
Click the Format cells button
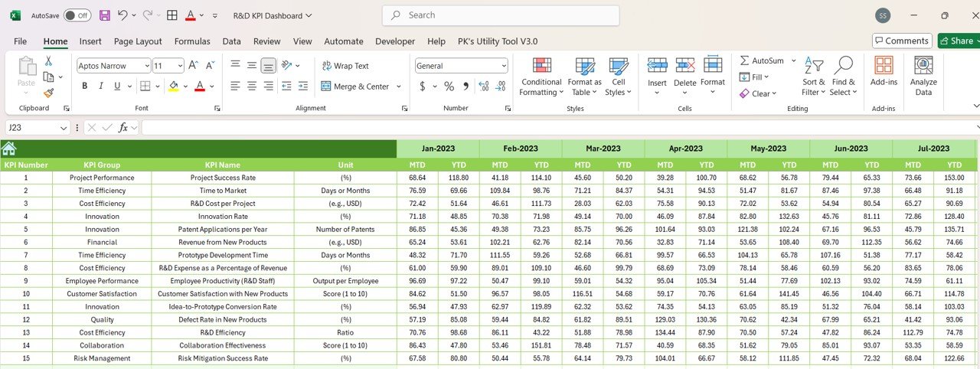pos(712,76)
